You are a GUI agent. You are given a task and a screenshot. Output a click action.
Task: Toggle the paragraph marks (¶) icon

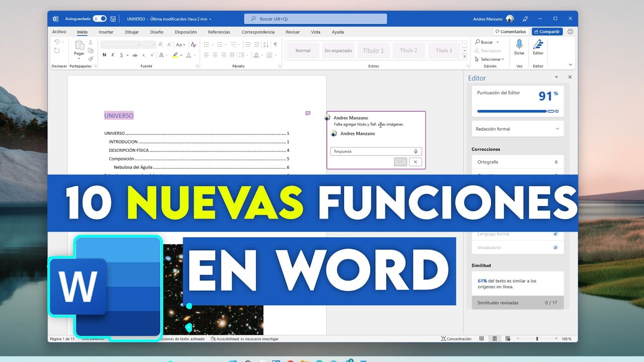(x=275, y=45)
